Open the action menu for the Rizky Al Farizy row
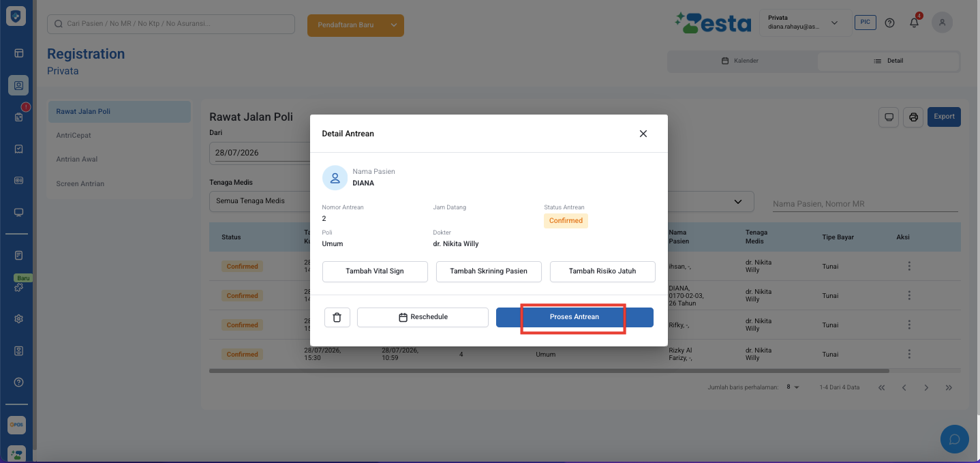This screenshot has height=463, width=980. point(909,354)
